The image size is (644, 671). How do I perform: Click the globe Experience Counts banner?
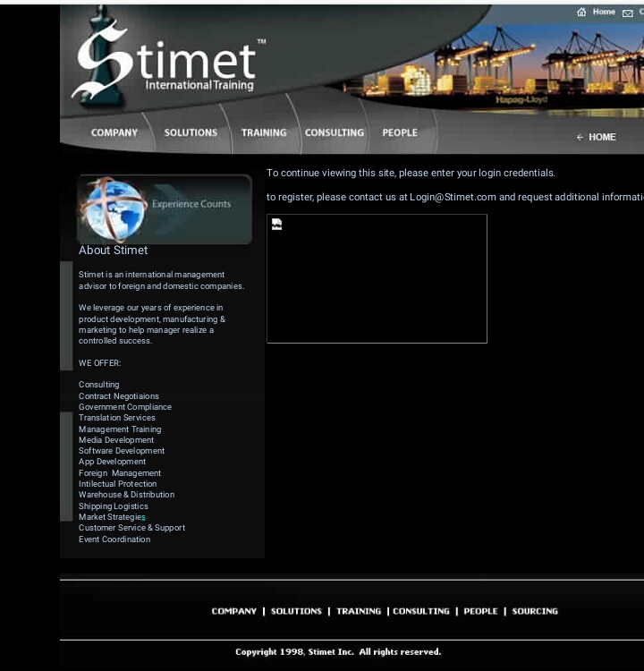pos(165,209)
